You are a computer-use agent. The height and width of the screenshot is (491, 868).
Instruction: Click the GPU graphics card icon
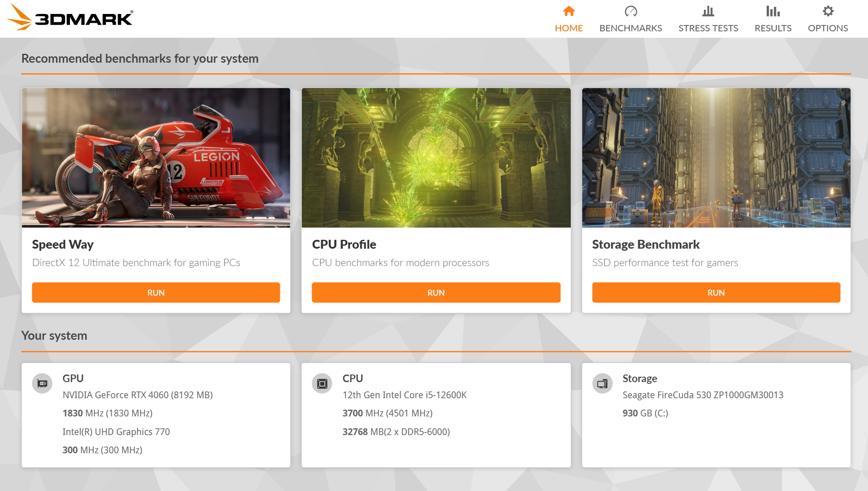point(42,383)
